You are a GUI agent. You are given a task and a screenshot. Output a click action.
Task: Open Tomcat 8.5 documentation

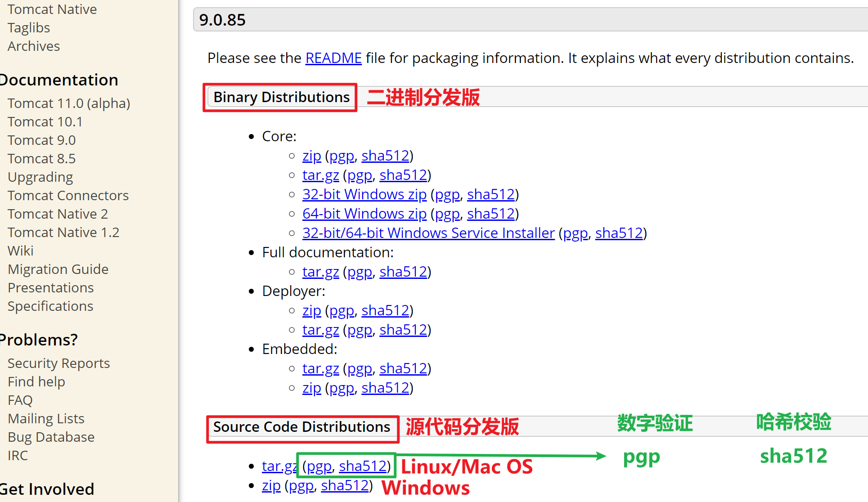click(x=41, y=158)
